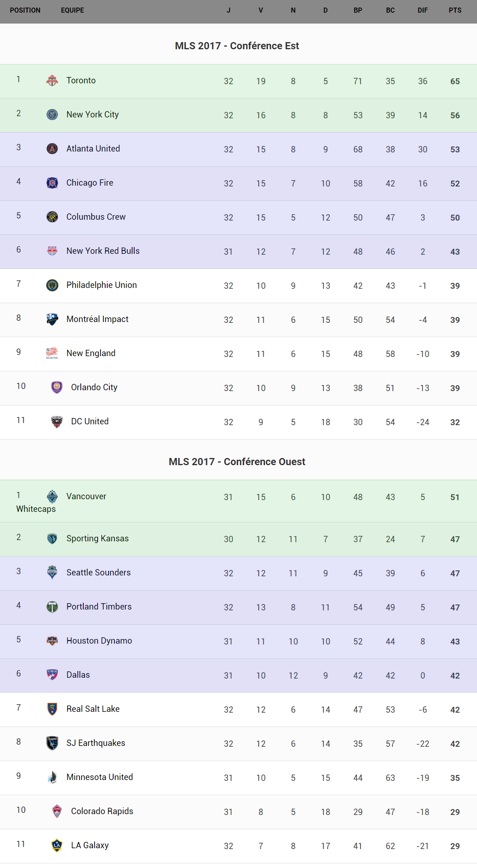
Task: Click the PTS column header
Action: pyautogui.click(x=455, y=11)
